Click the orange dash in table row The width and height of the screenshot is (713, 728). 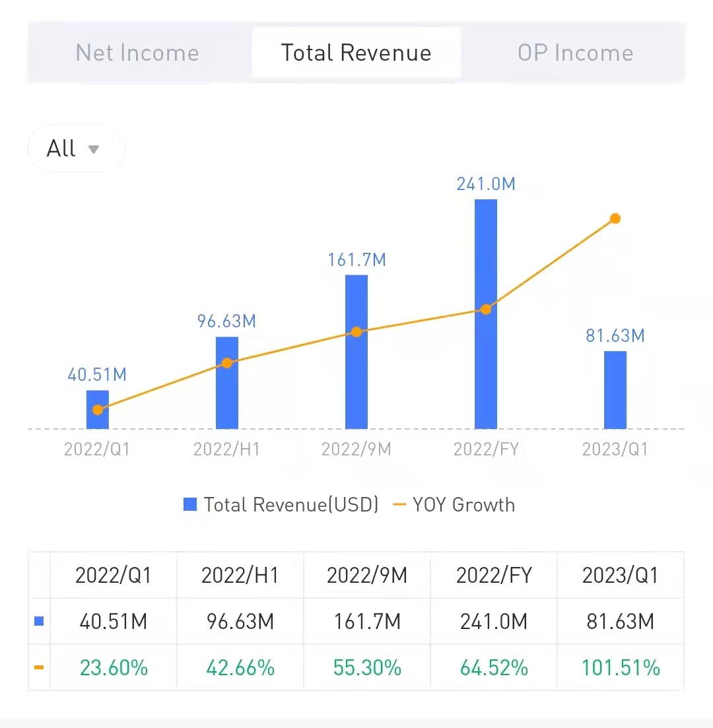pos(39,667)
